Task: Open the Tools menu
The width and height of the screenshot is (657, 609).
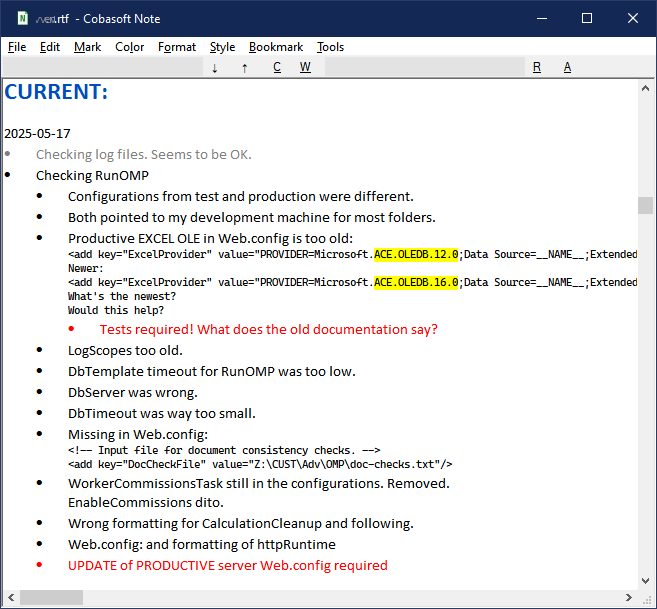Action: 330,47
